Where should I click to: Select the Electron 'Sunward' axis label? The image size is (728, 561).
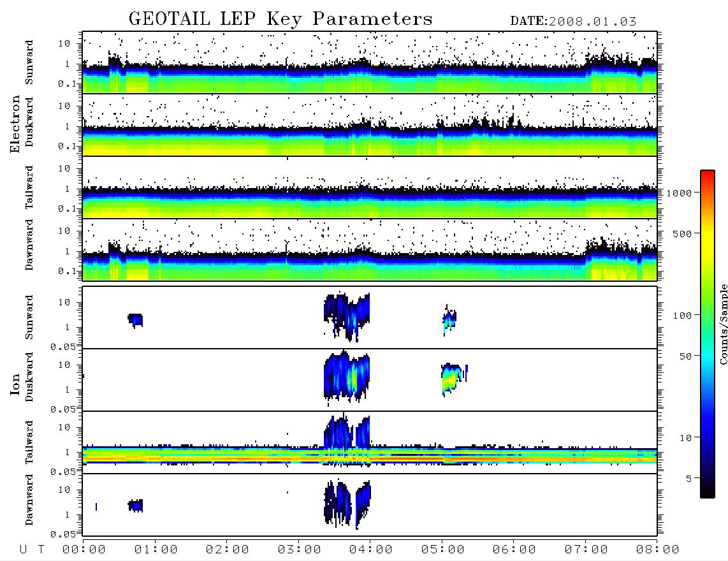click(29, 62)
